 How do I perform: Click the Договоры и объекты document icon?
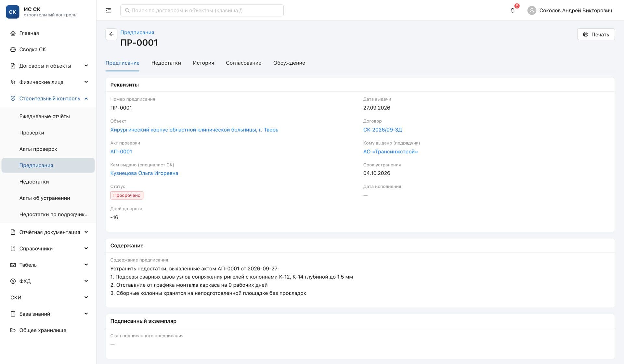point(13,66)
